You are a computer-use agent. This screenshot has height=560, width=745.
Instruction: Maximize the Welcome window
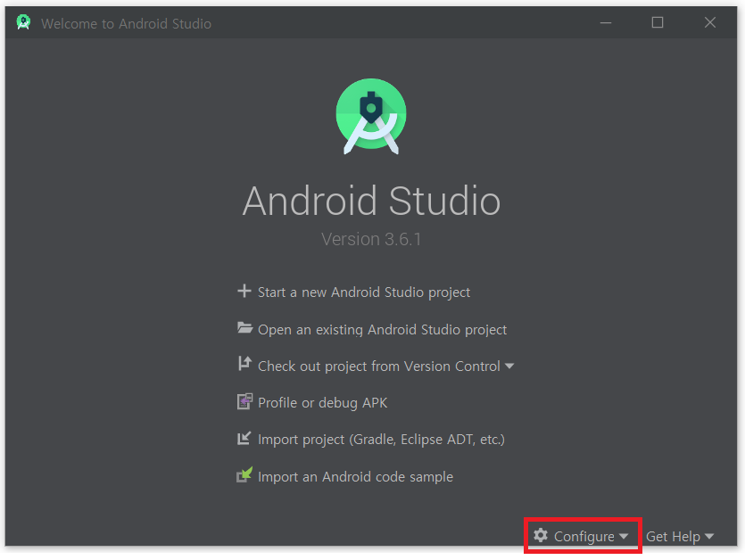657,22
